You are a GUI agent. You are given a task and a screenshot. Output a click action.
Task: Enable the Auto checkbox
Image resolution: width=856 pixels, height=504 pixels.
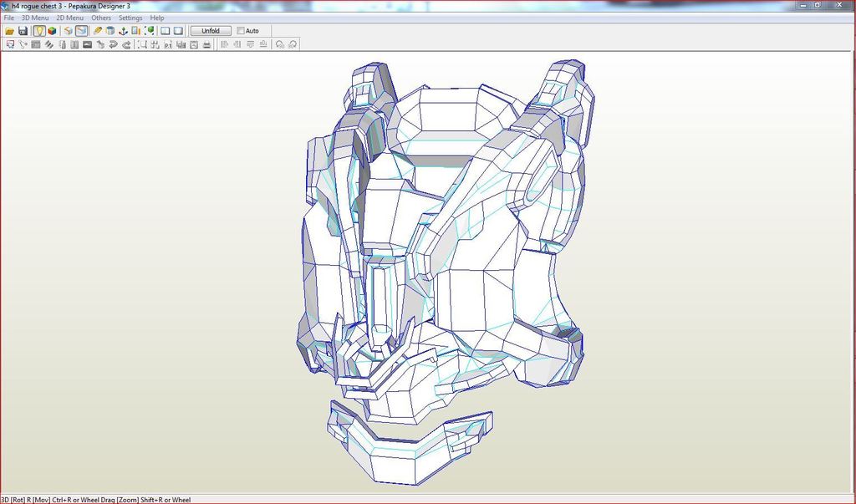point(241,31)
